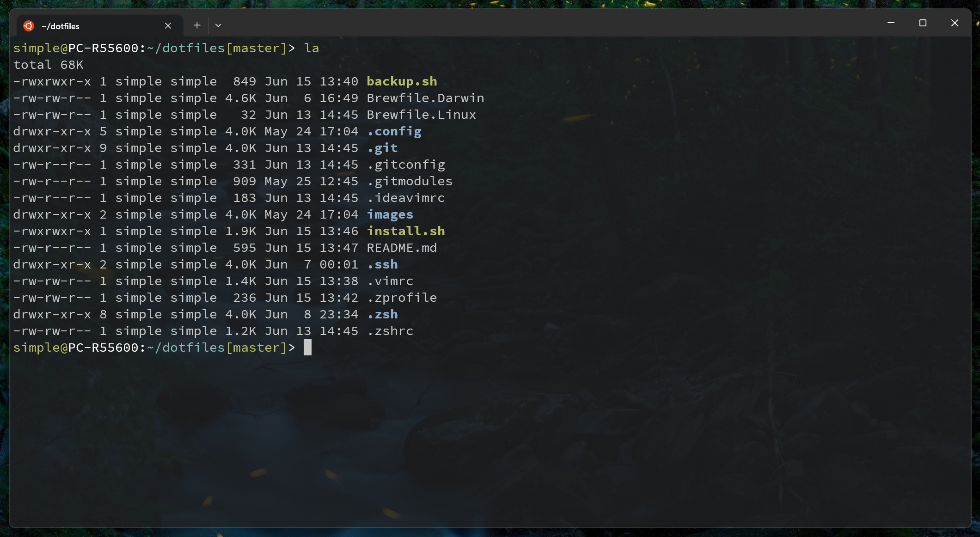This screenshot has height=537, width=980.
Task: Close the ~/dotfiles tab
Action: pyautogui.click(x=168, y=26)
